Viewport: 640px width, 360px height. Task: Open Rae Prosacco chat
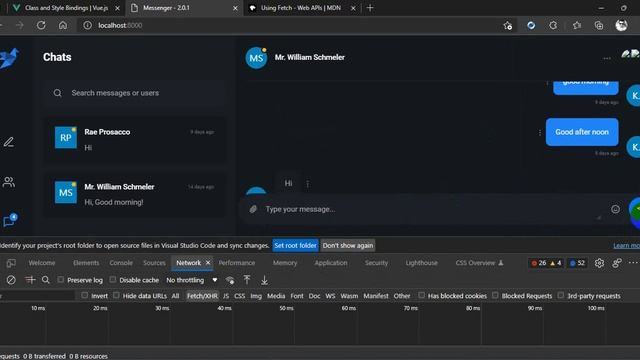[x=134, y=140]
